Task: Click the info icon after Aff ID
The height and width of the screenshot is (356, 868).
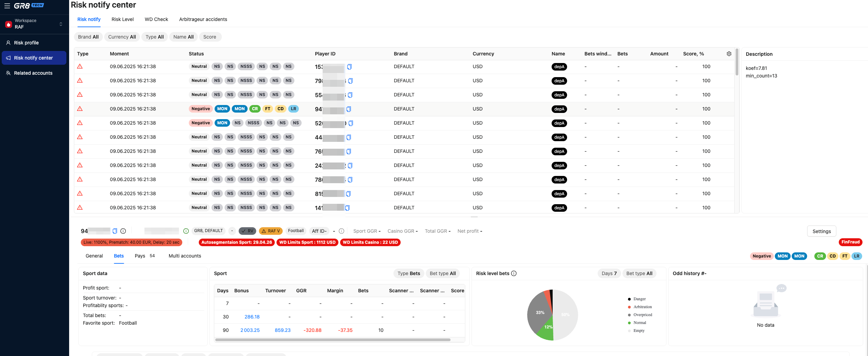Action: [341, 231]
